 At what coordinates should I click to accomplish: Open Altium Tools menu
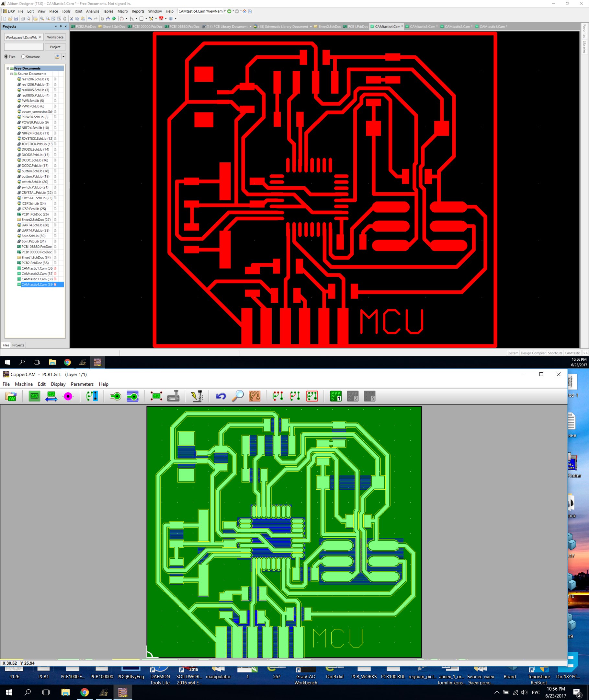tap(66, 11)
